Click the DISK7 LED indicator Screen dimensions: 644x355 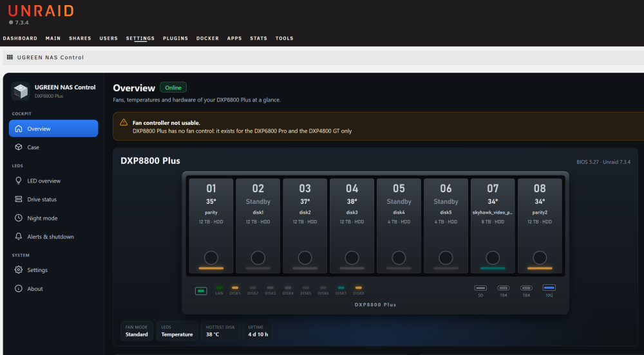click(x=341, y=287)
